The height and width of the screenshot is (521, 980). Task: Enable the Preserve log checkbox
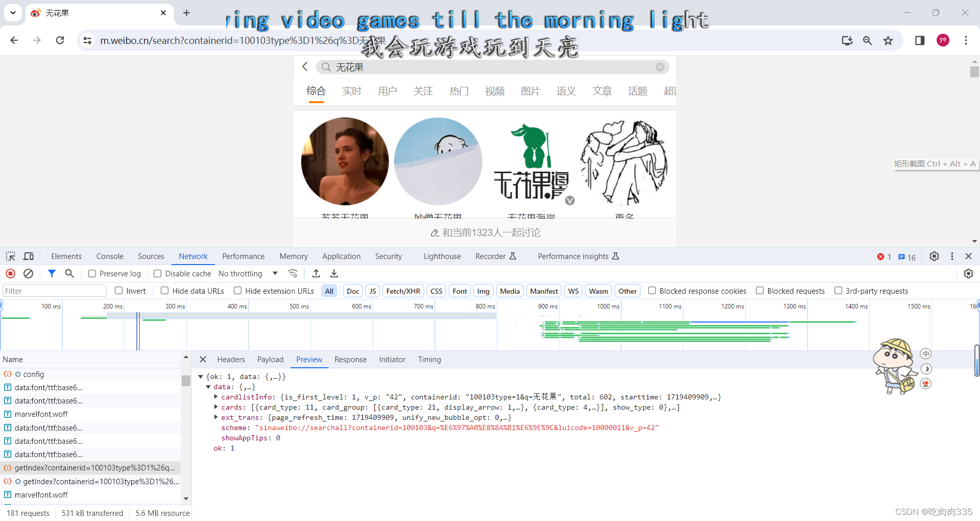(x=92, y=274)
